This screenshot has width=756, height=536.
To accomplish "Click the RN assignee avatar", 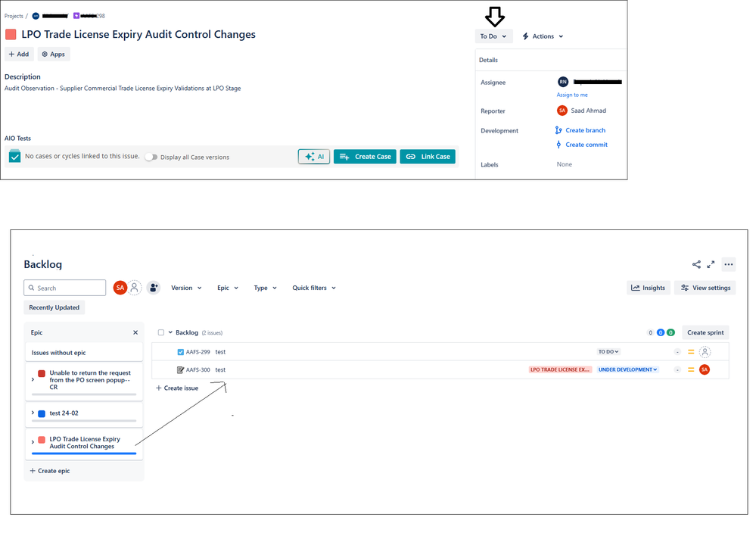I will (563, 82).
